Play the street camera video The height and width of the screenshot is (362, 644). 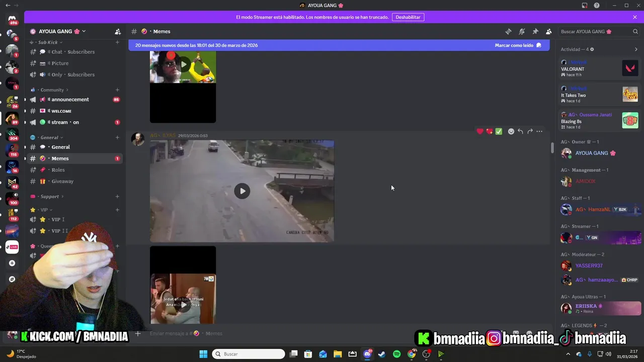[242, 191]
